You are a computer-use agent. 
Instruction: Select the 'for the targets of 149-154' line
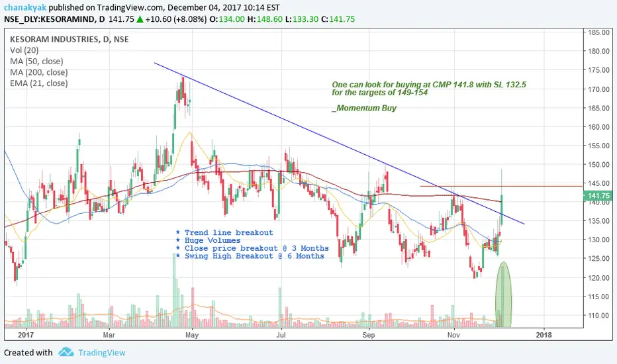[x=380, y=93]
